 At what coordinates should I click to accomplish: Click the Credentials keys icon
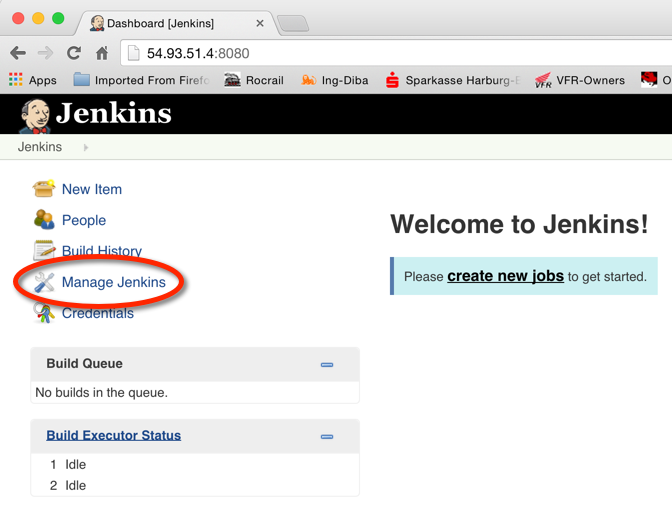click(x=44, y=313)
